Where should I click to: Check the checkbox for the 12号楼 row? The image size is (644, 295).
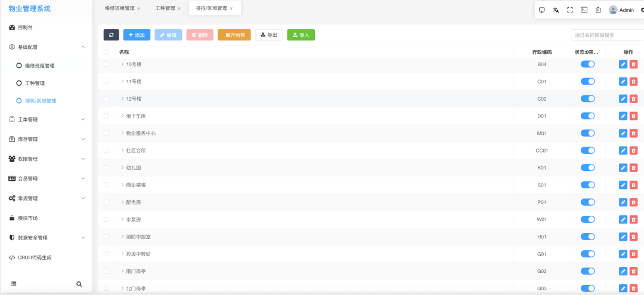point(106,99)
